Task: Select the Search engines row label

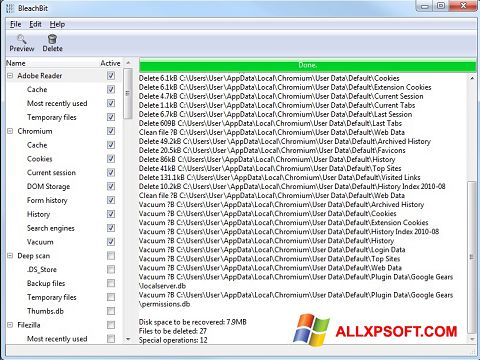Action: [51, 228]
